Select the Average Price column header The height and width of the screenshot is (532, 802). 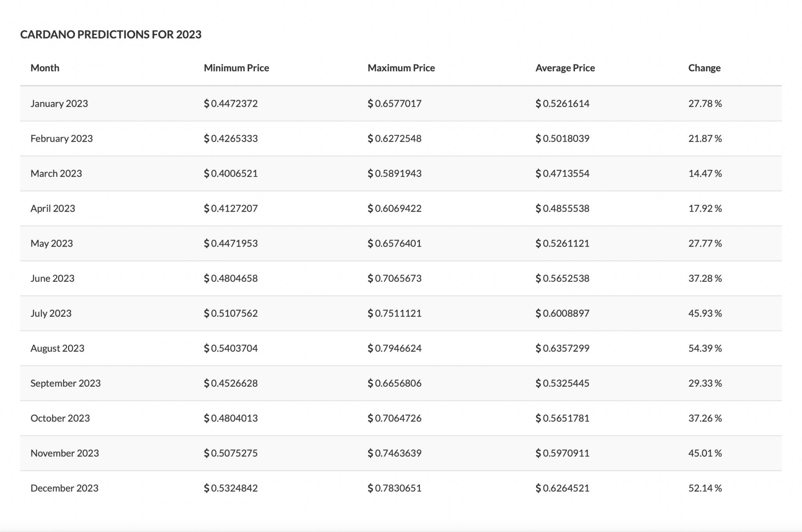pos(565,68)
